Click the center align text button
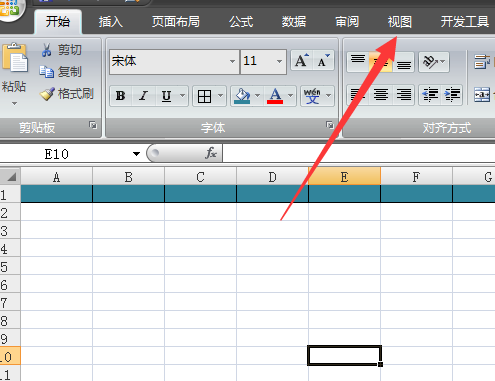This screenshot has width=495, height=381. [x=380, y=95]
